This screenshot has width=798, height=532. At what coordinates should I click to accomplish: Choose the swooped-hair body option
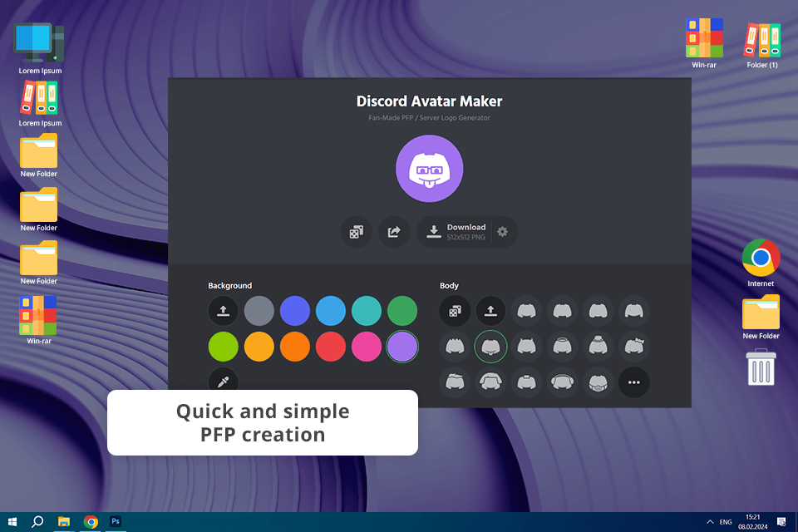click(455, 382)
